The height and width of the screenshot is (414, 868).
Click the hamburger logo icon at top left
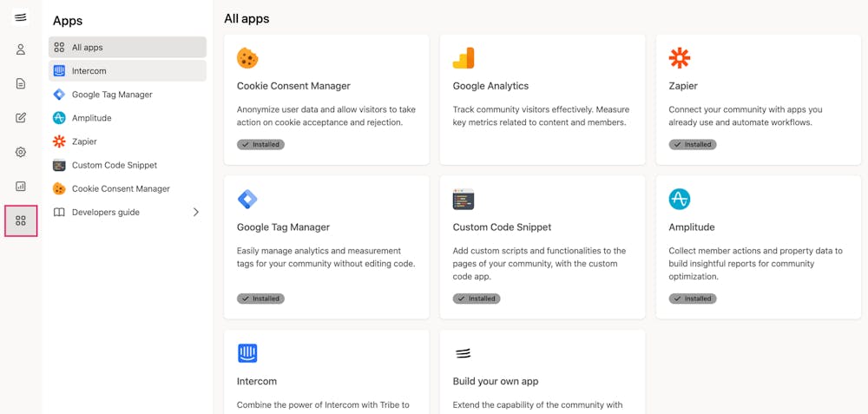pyautogui.click(x=21, y=17)
